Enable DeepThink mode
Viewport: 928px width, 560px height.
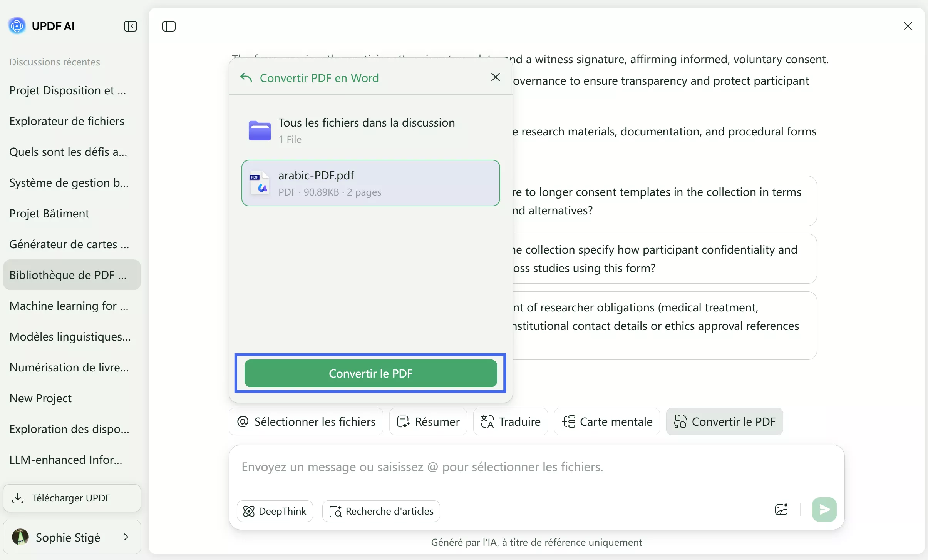274,511
